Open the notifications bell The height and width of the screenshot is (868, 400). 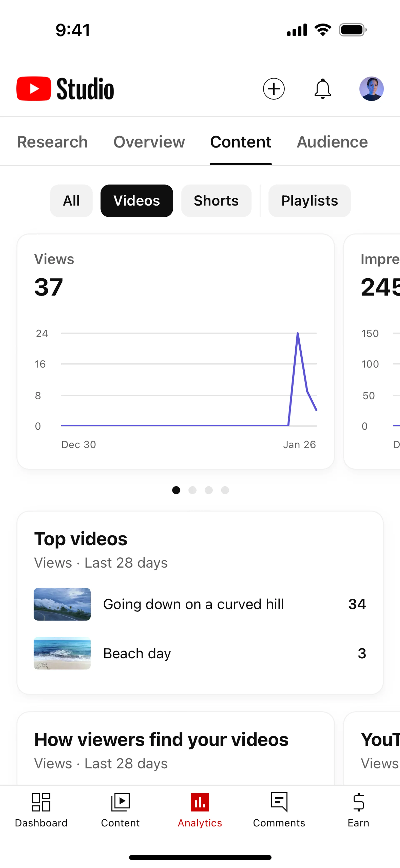pyautogui.click(x=322, y=89)
